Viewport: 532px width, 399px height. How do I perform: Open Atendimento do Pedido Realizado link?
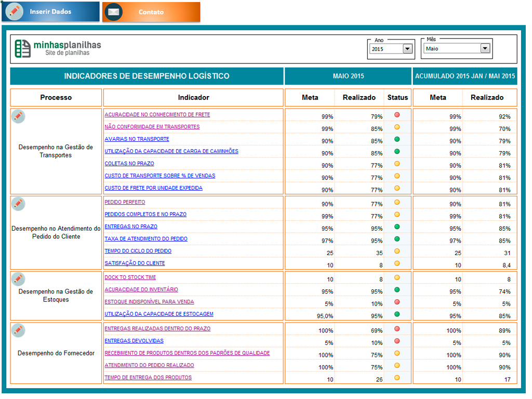pyautogui.click(x=149, y=365)
